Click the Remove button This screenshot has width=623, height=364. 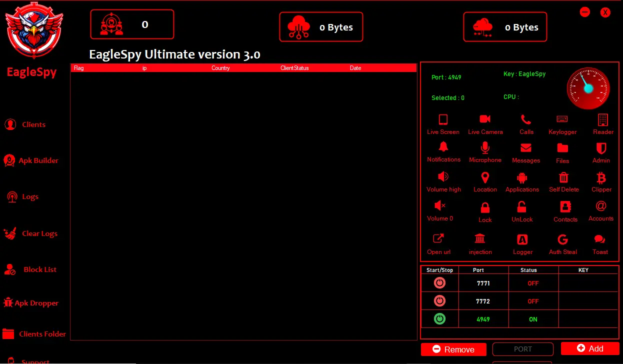[453, 349]
